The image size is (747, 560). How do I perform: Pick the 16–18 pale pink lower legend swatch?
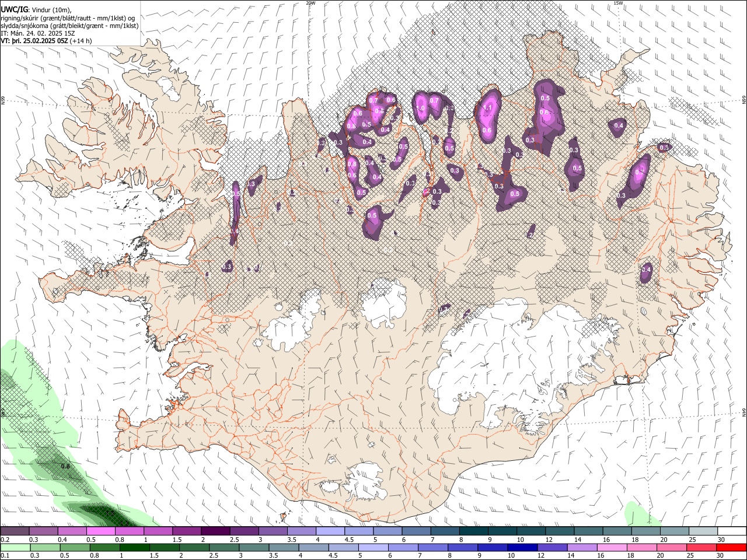pos(612,547)
